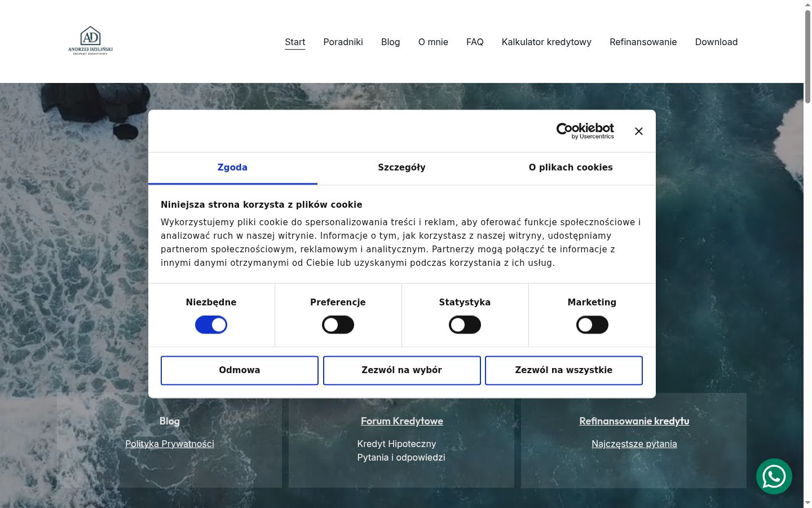Open the Blog item in top navigation

pos(390,42)
